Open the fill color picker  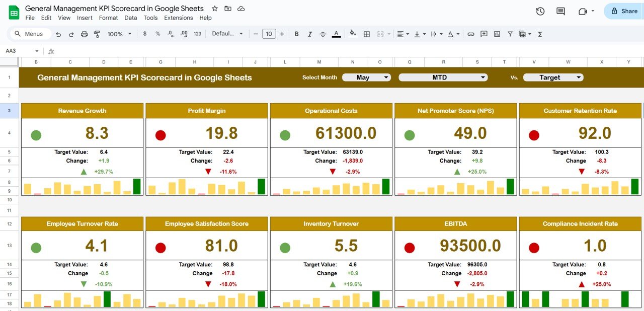tap(353, 34)
